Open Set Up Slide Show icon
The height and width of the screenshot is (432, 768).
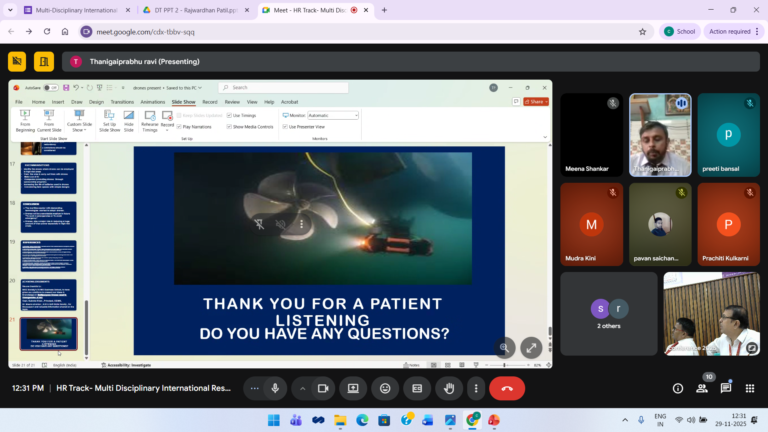point(109,120)
